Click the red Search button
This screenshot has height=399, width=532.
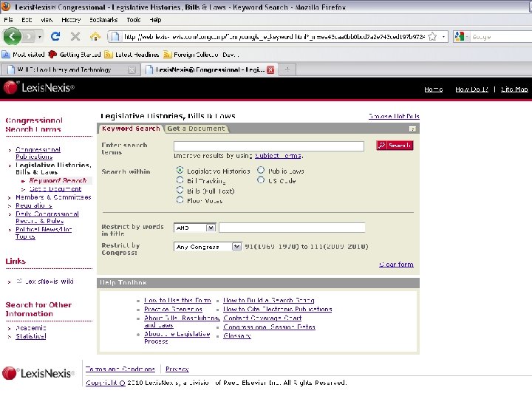395,146
